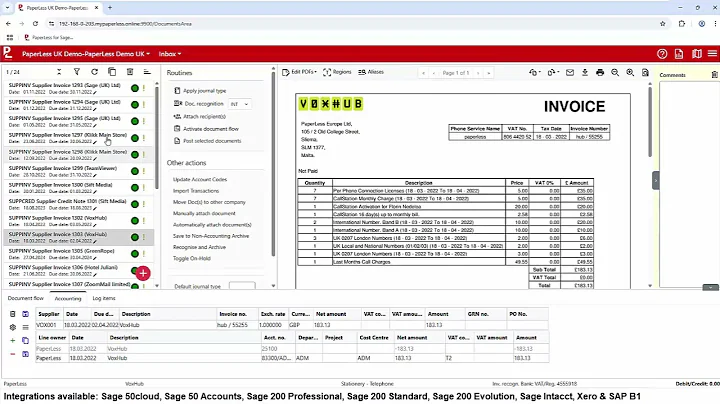
Task: Delete documents using the trash icon
Action: click(130, 72)
